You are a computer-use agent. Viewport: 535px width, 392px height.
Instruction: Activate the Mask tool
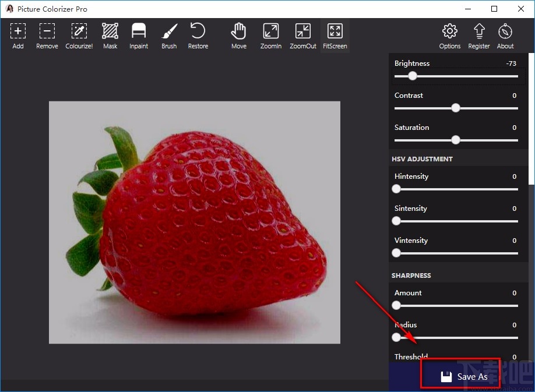110,36
